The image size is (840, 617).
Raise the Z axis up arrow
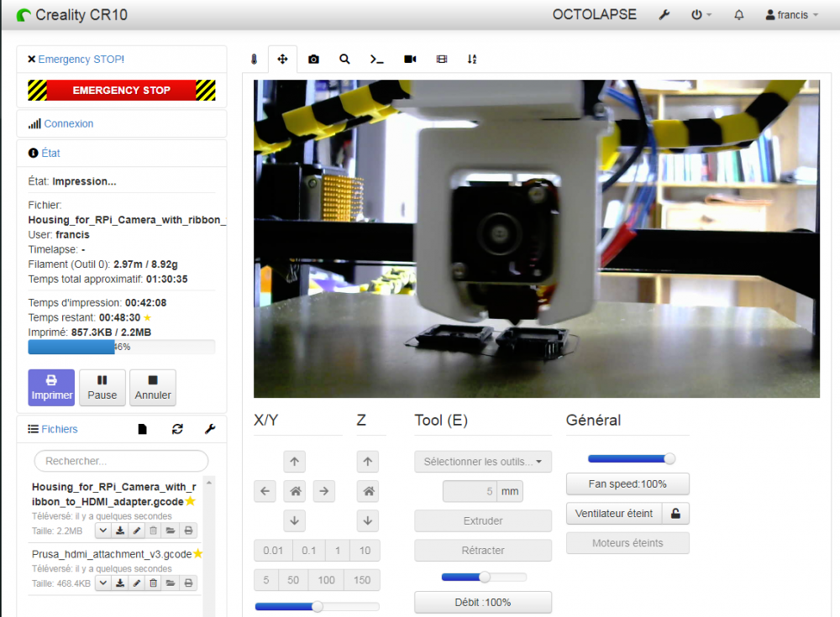(368, 462)
